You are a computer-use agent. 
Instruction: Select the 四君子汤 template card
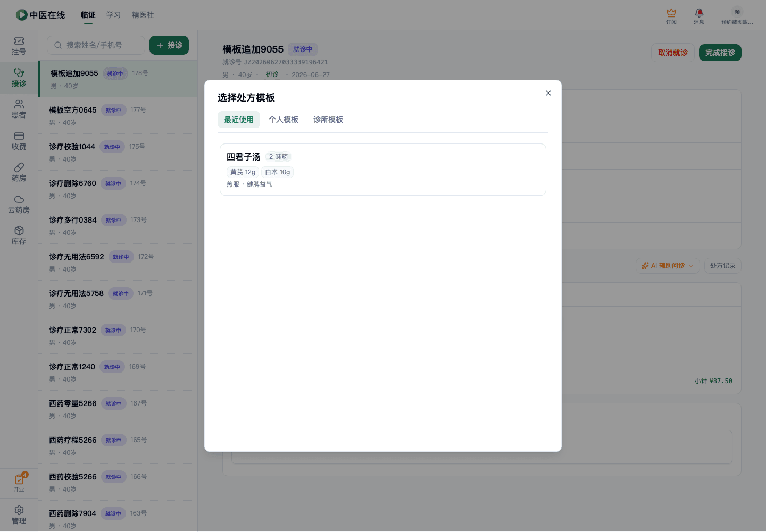(x=383, y=170)
